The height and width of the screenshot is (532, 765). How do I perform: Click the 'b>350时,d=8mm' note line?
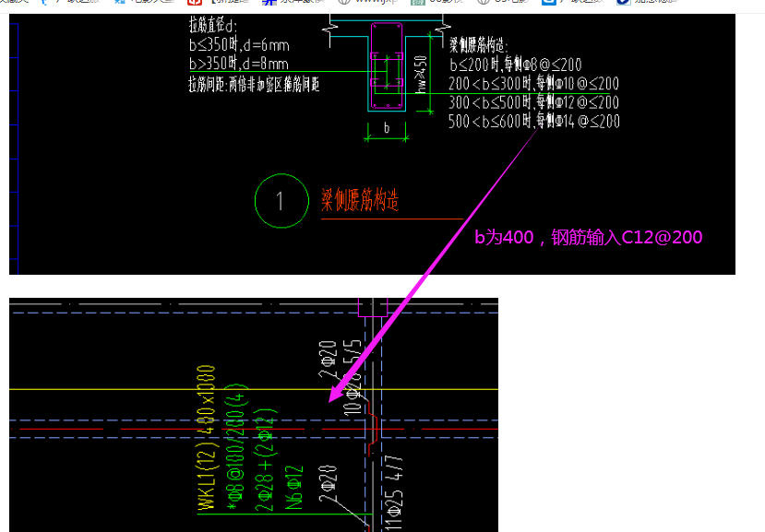point(239,64)
